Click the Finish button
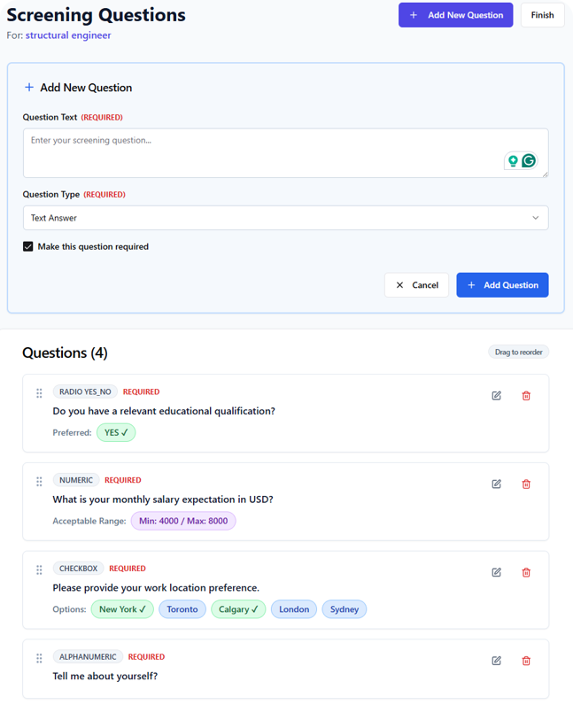Screen dimensions: 573x728 tap(542, 15)
